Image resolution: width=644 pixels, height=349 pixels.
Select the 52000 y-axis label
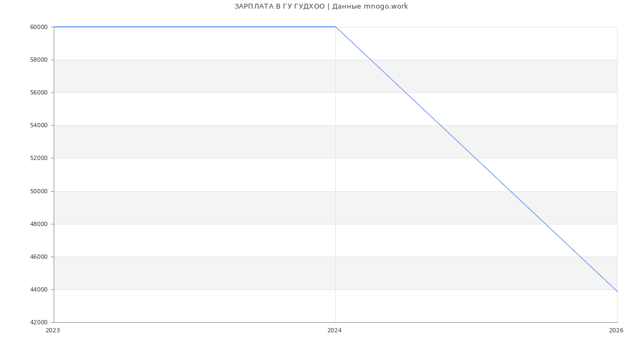click(x=39, y=158)
